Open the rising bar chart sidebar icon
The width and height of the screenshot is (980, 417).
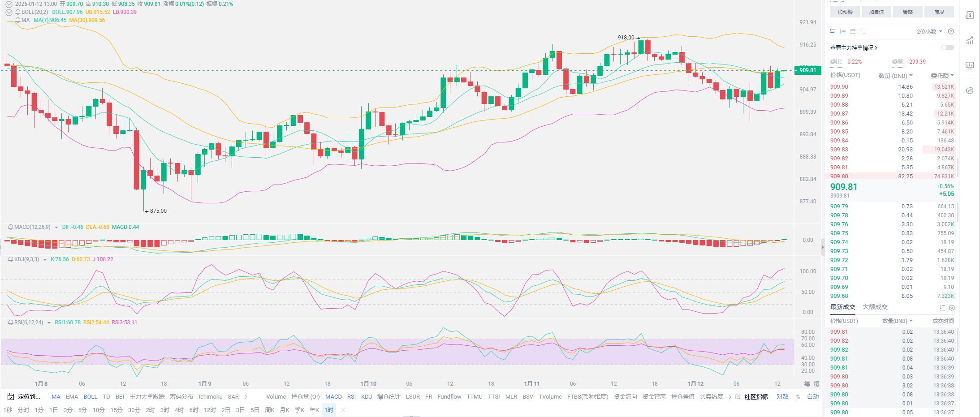pyautogui.click(x=970, y=41)
